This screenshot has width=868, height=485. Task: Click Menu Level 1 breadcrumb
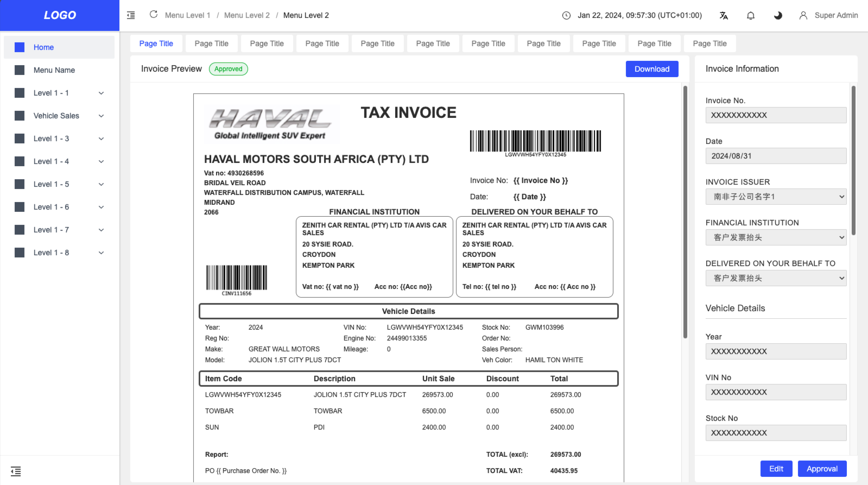click(187, 15)
